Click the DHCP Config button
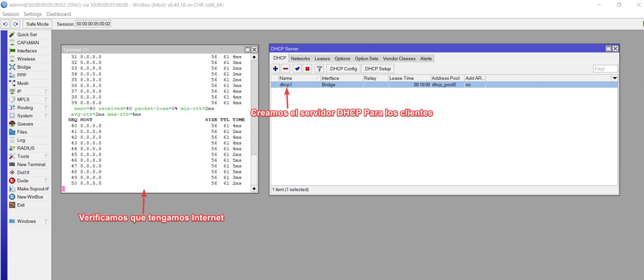This screenshot has width=644, height=280. point(343,69)
